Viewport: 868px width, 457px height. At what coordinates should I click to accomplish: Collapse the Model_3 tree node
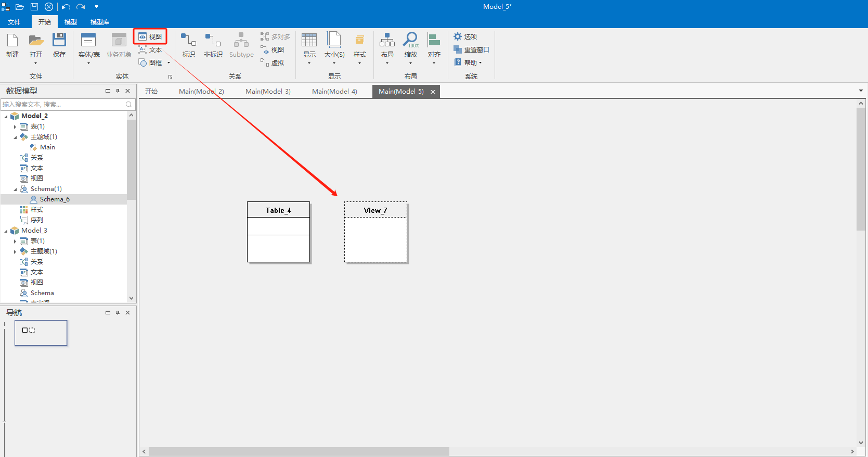6,231
